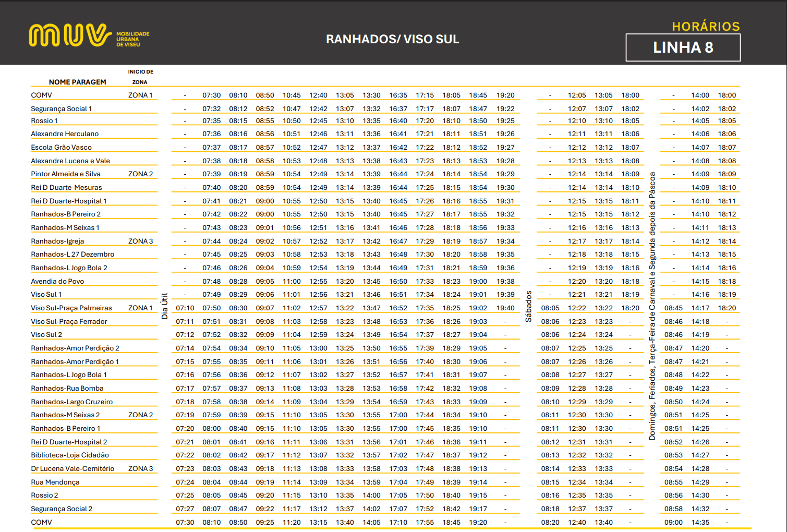Click ZONA 3 next to Ranhados-Igreja
Image resolution: width=787 pixels, height=532 pixels.
pos(140,241)
